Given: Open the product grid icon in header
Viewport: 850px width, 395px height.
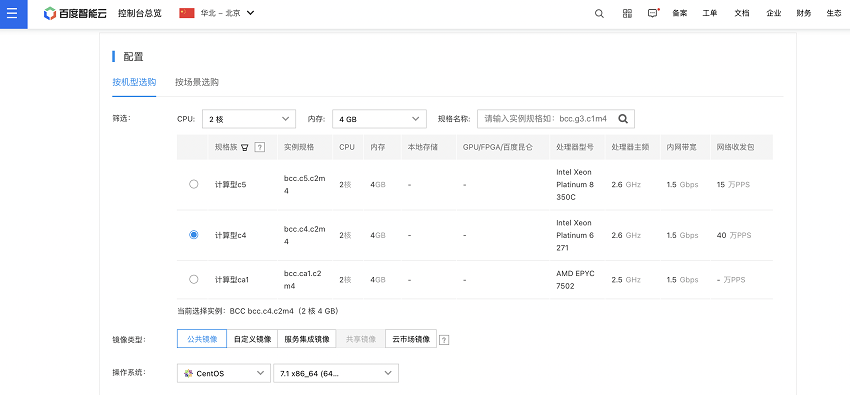Looking at the screenshot, I should [627, 14].
